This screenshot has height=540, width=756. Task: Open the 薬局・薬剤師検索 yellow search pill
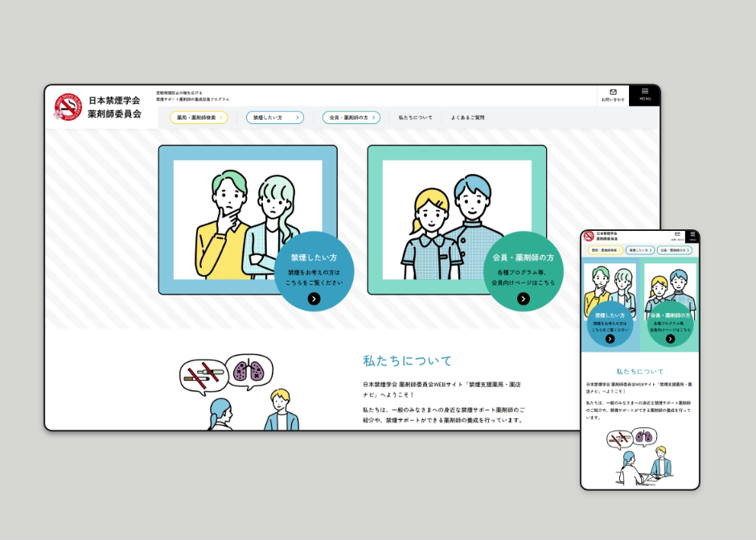[198, 116]
